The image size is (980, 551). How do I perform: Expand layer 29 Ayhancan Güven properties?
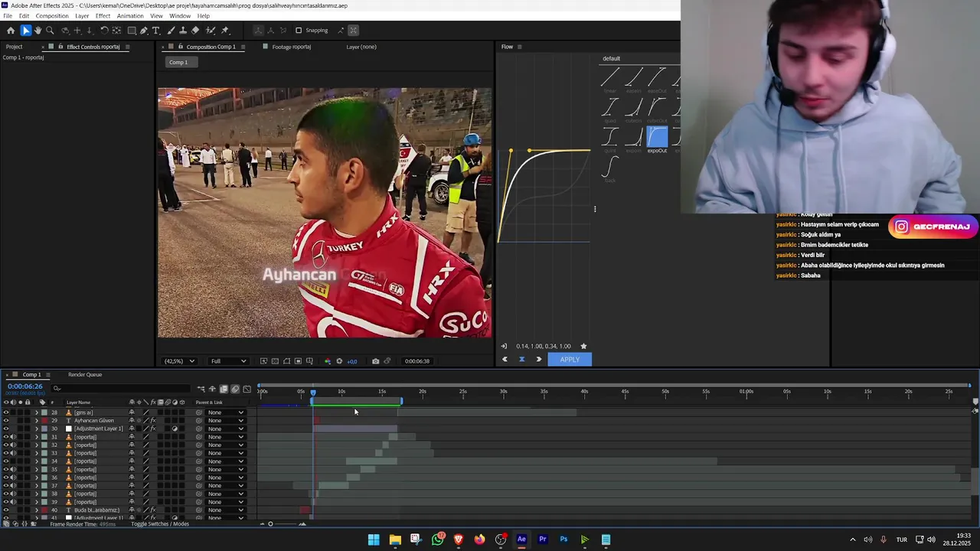point(36,421)
